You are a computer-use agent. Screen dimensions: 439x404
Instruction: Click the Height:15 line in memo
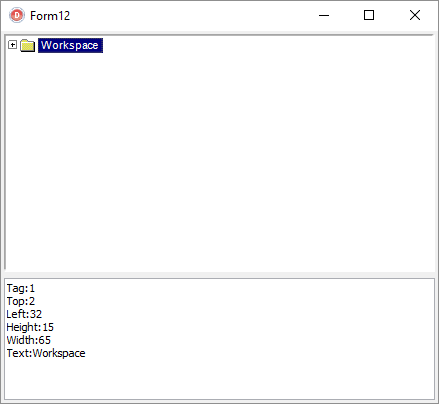click(30, 327)
